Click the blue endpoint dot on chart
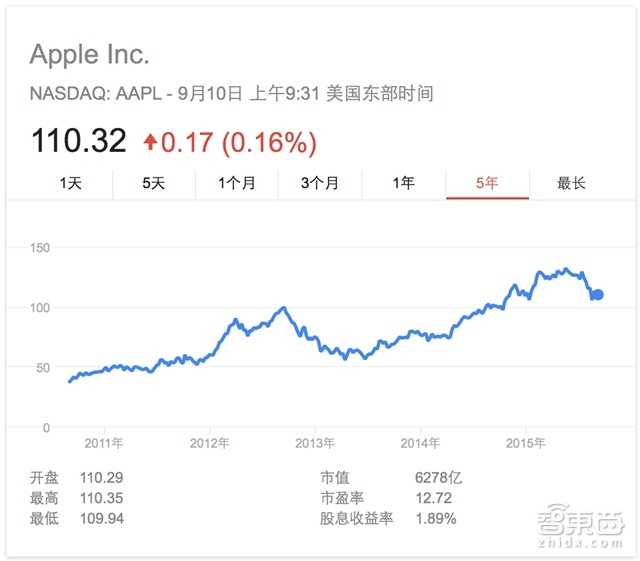The image size is (640, 561). tap(598, 294)
